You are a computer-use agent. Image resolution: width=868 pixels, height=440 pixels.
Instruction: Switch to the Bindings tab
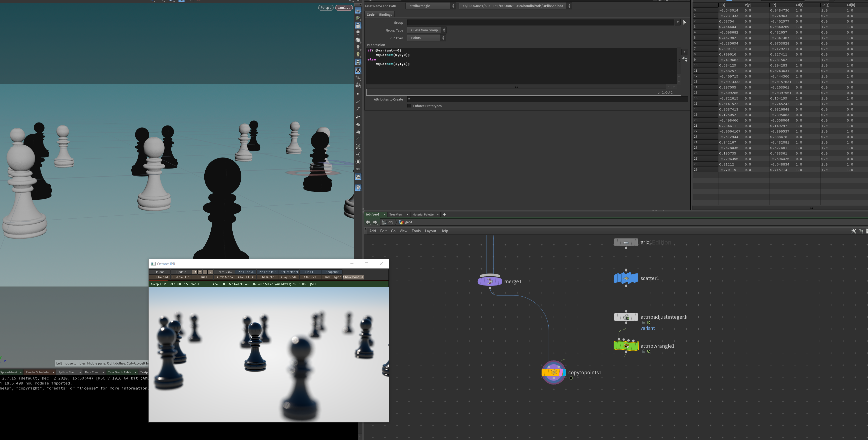[x=385, y=14]
